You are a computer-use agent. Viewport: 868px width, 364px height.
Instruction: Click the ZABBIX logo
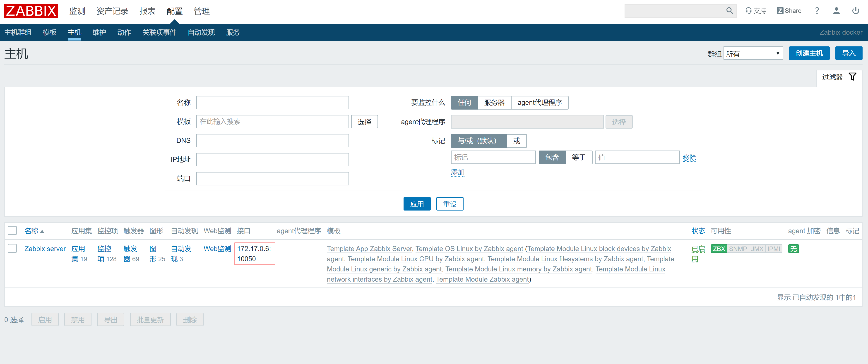tap(31, 10)
